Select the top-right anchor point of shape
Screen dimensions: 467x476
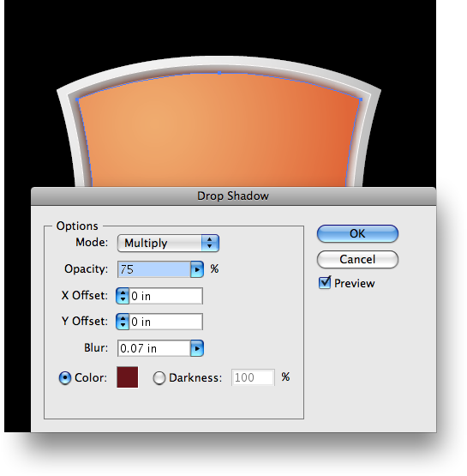tap(361, 99)
